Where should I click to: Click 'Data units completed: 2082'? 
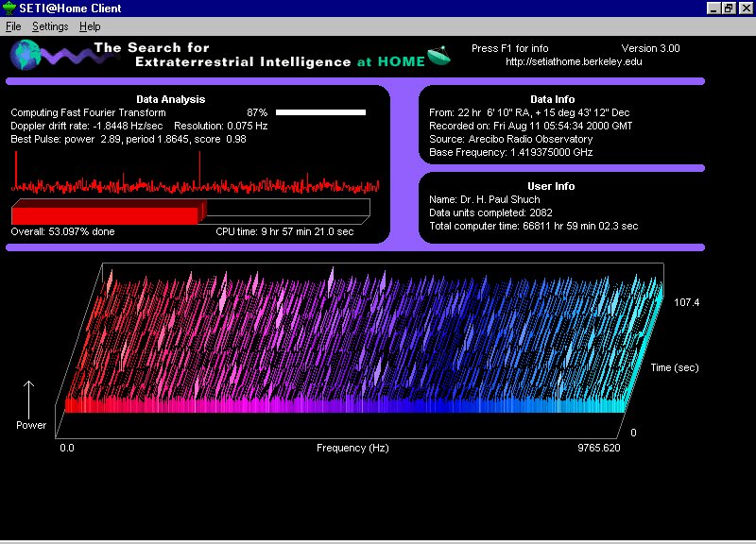coord(490,212)
